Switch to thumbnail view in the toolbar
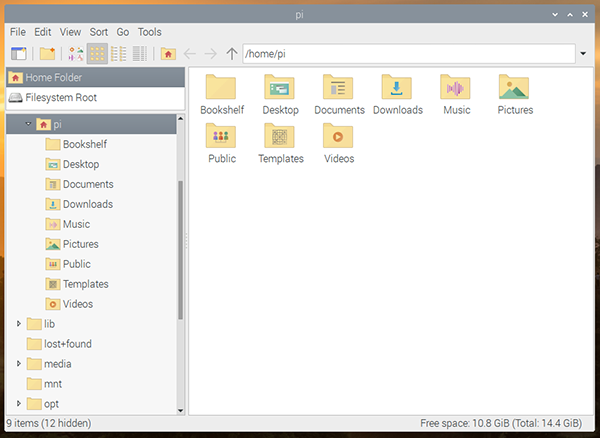600x438 pixels. tap(76, 53)
